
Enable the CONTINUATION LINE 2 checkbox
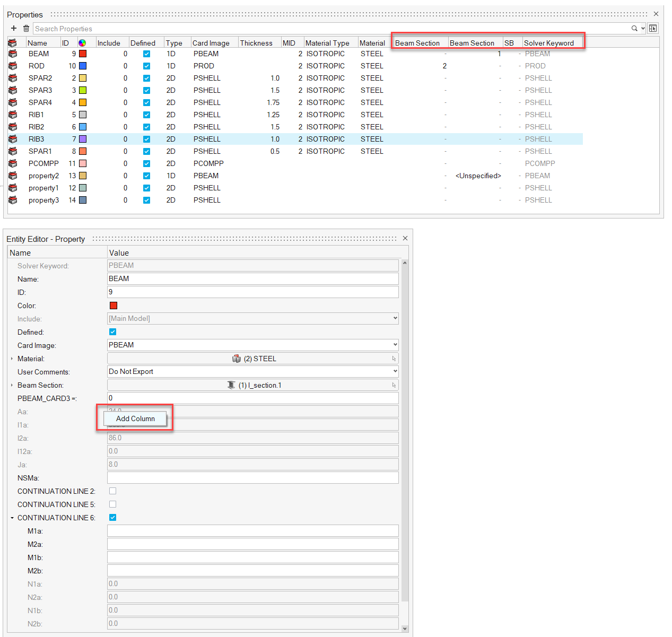pyautogui.click(x=112, y=491)
